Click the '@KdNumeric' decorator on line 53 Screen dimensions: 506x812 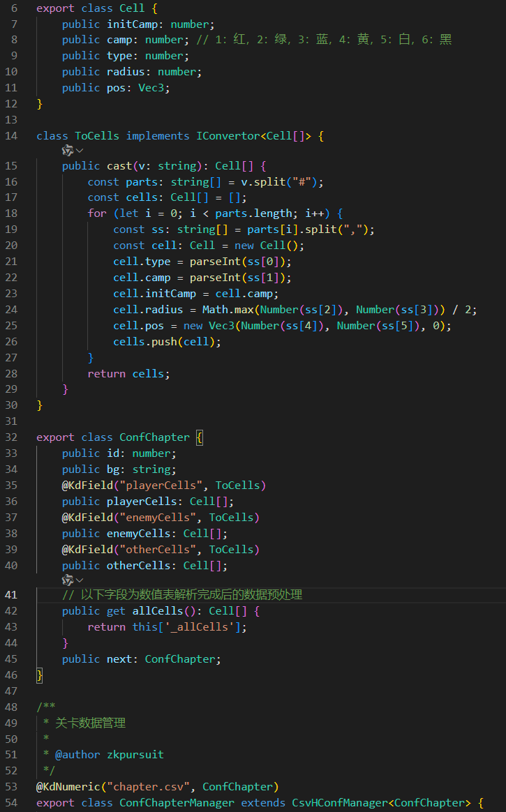pyautogui.click(x=68, y=787)
